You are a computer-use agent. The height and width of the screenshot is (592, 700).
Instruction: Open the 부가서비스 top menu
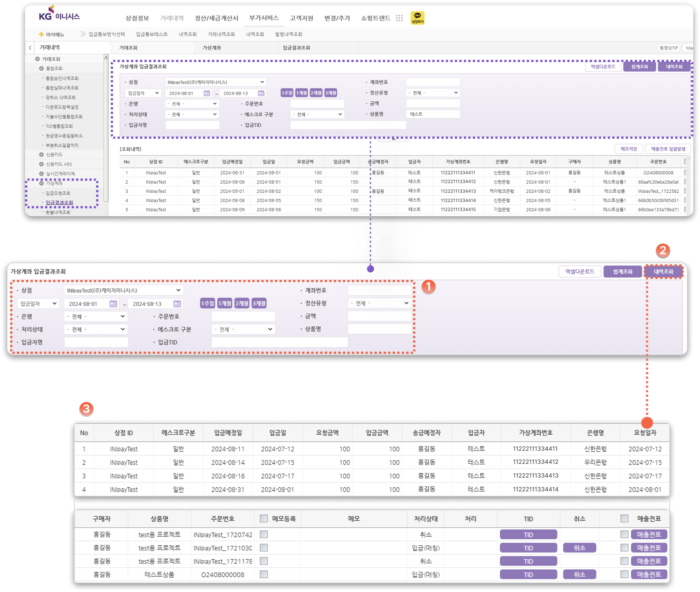(264, 18)
